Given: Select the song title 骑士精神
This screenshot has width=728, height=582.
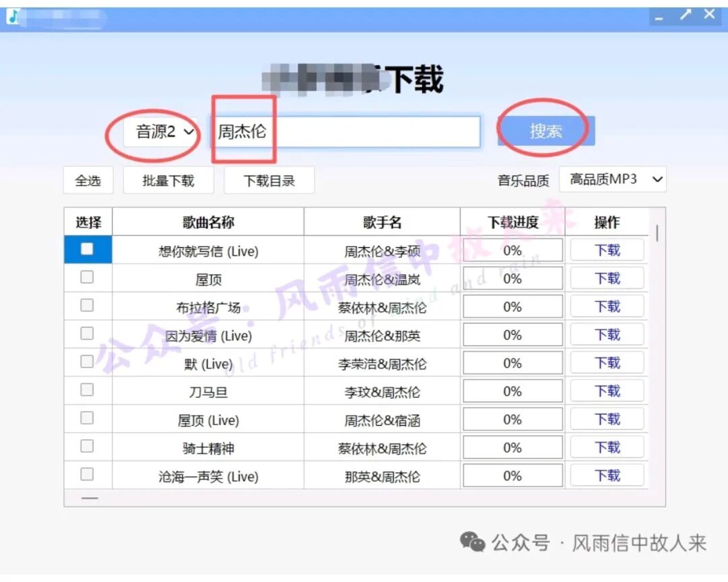Looking at the screenshot, I should click(208, 449).
